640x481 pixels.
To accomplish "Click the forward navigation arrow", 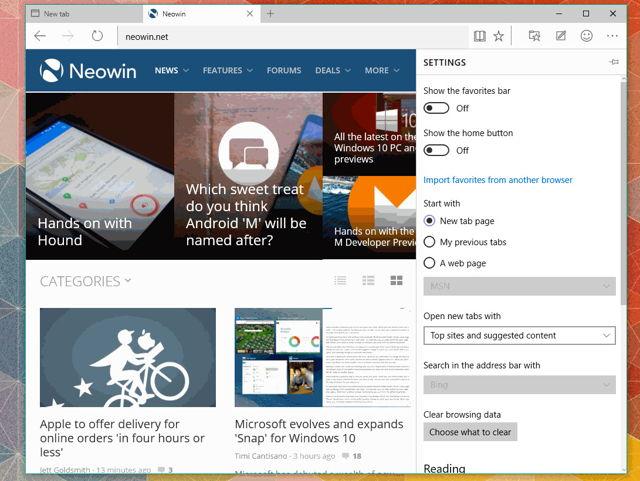I will 68,36.
